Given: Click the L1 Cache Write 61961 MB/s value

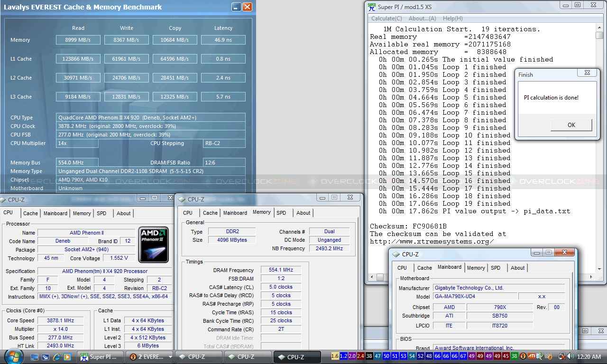Looking at the screenshot, I should click(127, 59).
